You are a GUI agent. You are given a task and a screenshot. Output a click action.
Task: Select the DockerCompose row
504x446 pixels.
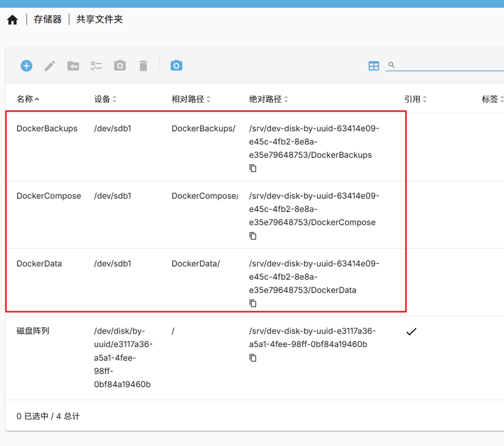[x=49, y=196]
